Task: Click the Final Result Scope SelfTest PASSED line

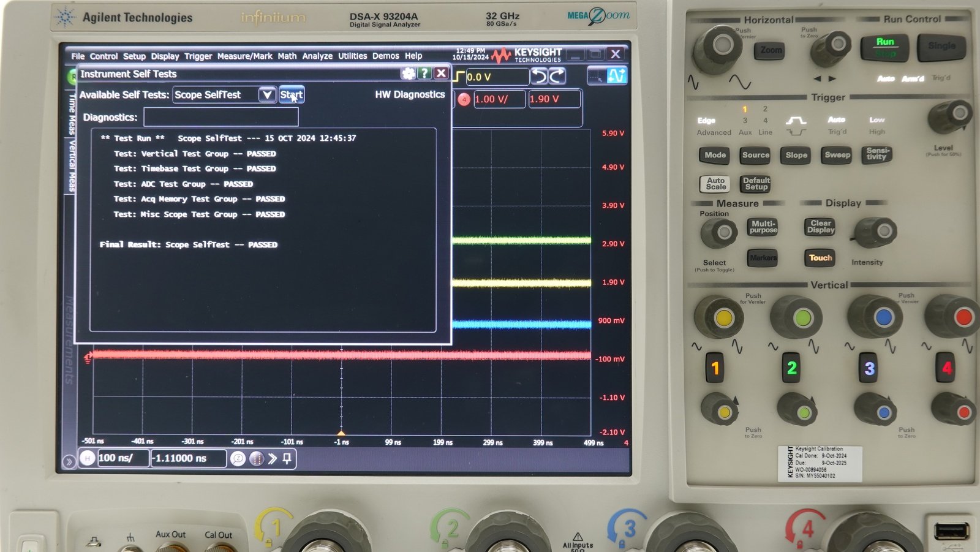Action: (x=189, y=244)
